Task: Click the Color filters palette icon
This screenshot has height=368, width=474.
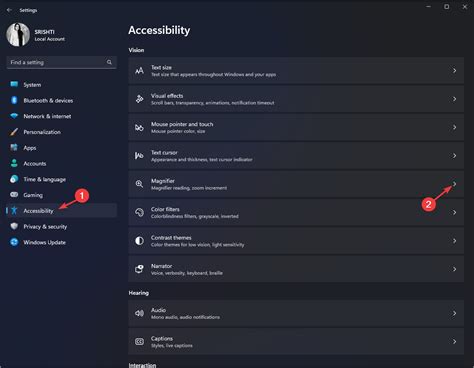Action: point(139,212)
